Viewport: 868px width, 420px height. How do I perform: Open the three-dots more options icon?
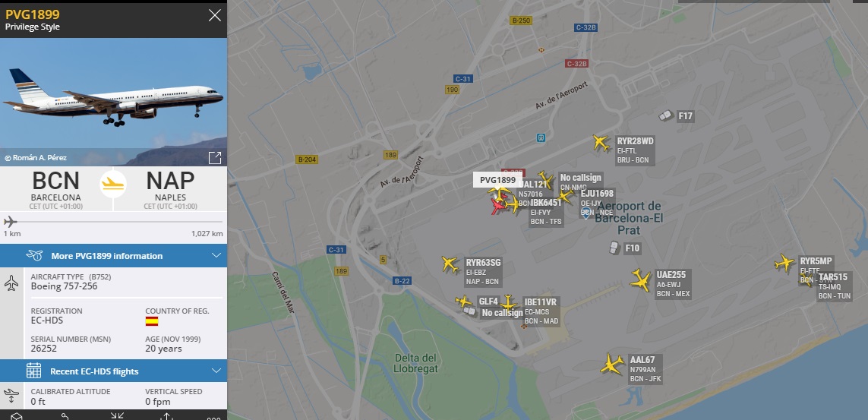click(x=213, y=418)
